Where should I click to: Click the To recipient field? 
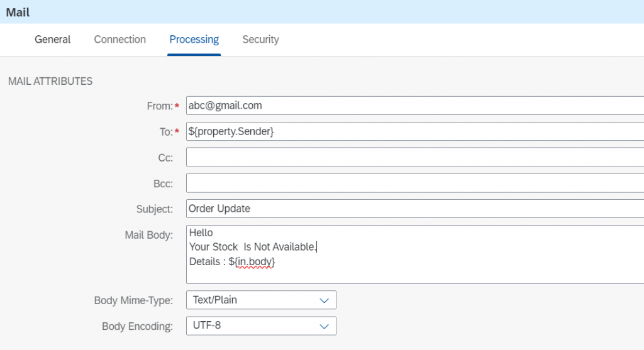[415, 131]
